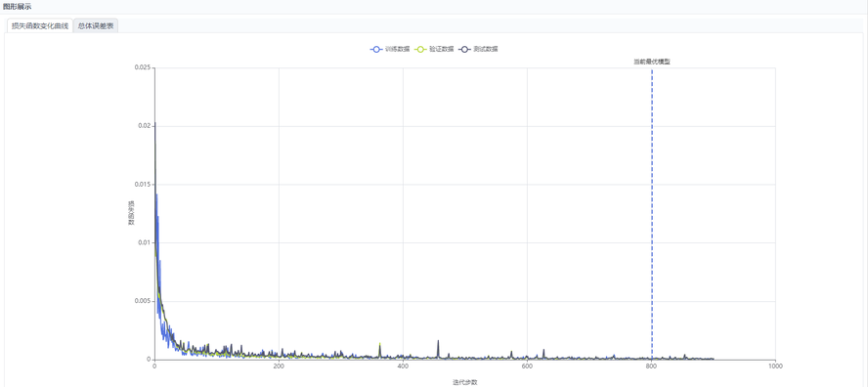868x387 pixels.
Task: Click the 1000 tick label on the x-axis
Action: [x=775, y=366]
